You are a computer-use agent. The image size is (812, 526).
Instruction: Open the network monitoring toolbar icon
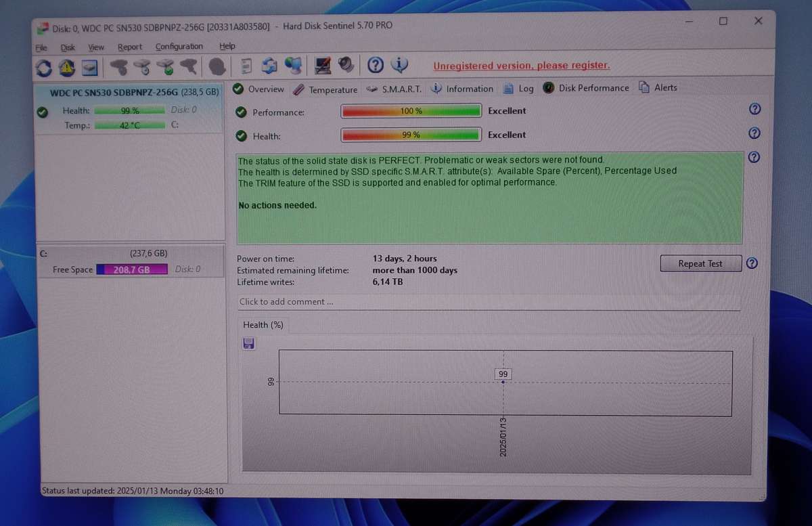point(292,65)
